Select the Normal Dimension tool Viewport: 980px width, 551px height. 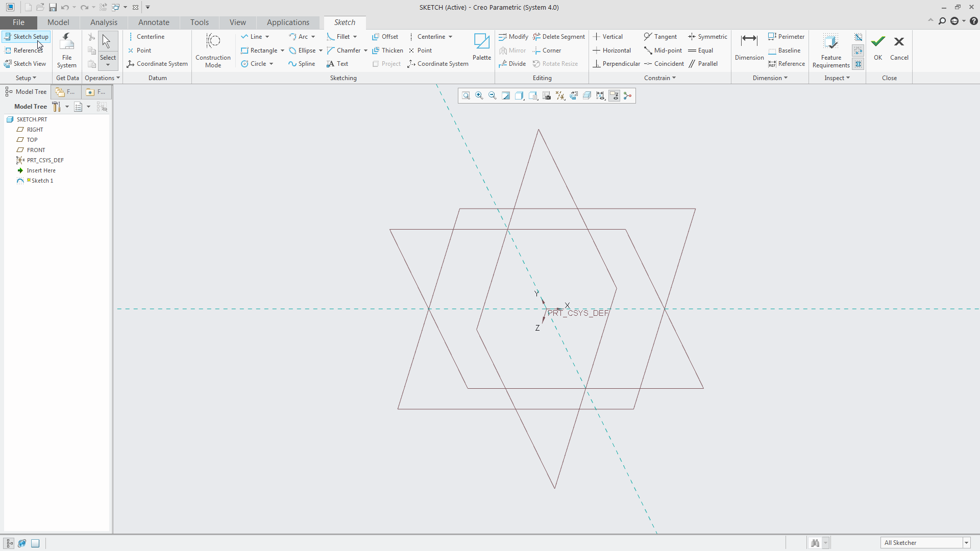pos(749,47)
